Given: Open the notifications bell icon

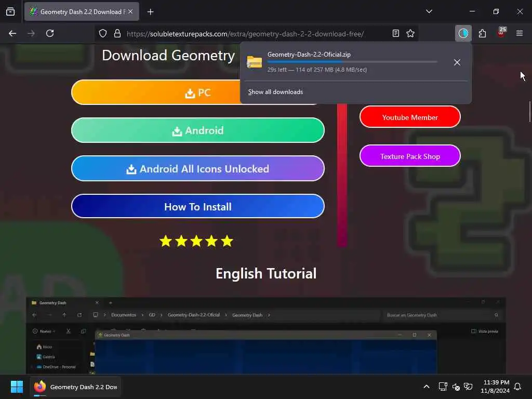Looking at the screenshot, I should pos(517,387).
